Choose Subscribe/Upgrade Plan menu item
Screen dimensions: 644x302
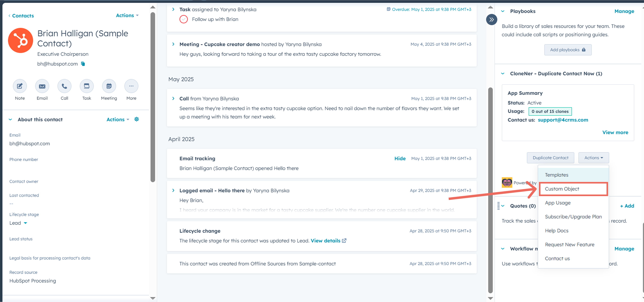pyautogui.click(x=573, y=217)
